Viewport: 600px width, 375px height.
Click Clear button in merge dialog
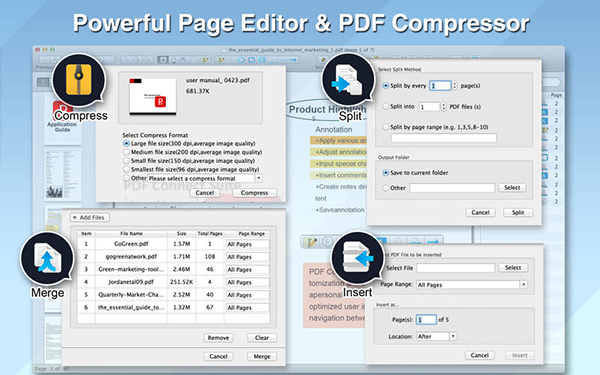click(262, 338)
